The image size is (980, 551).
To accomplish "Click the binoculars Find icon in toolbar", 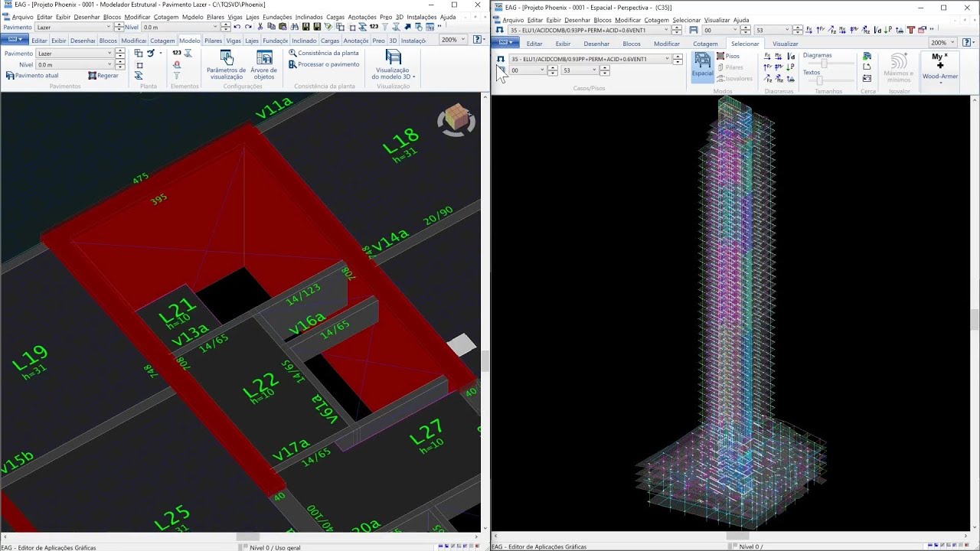I will pos(295,27).
